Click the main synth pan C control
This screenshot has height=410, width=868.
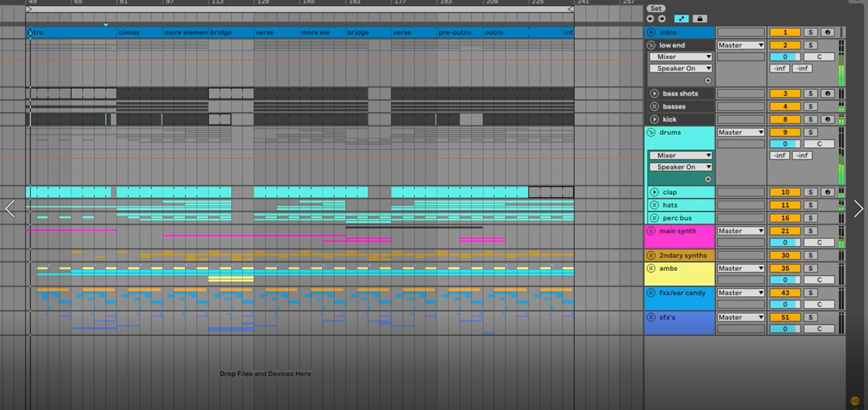[x=819, y=243]
